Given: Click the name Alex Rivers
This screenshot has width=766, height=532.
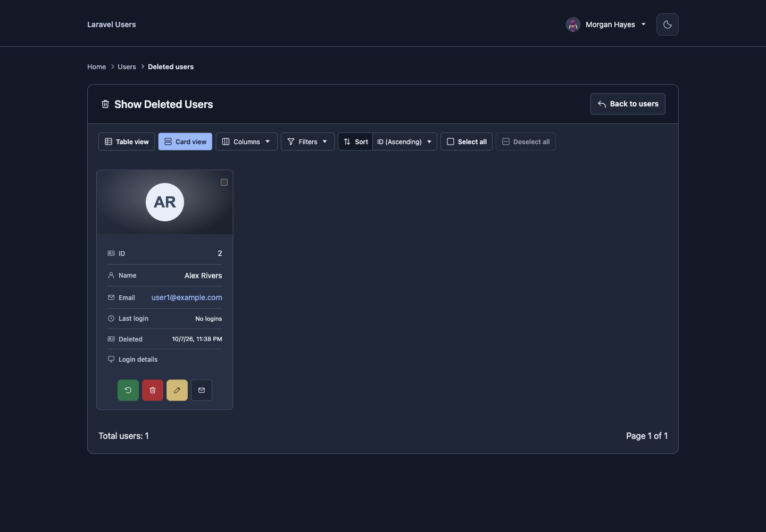Looking at the screenshot, I should (203, 276).
